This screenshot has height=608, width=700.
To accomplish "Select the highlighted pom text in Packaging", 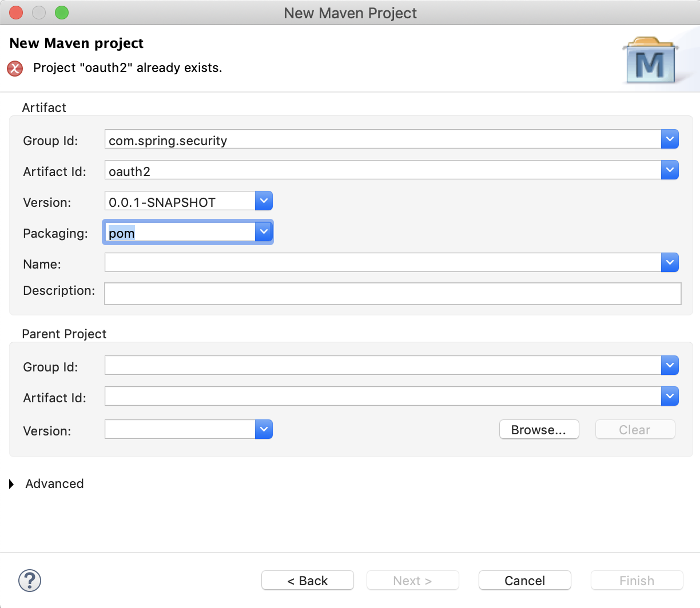I will pyautogui.click(x=121, y=233).
